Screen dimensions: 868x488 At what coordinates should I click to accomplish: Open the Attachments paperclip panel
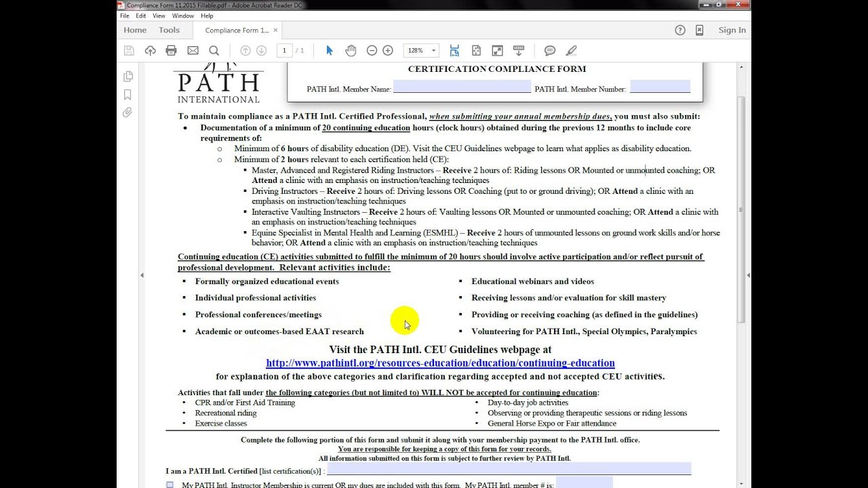pos(127,113)
